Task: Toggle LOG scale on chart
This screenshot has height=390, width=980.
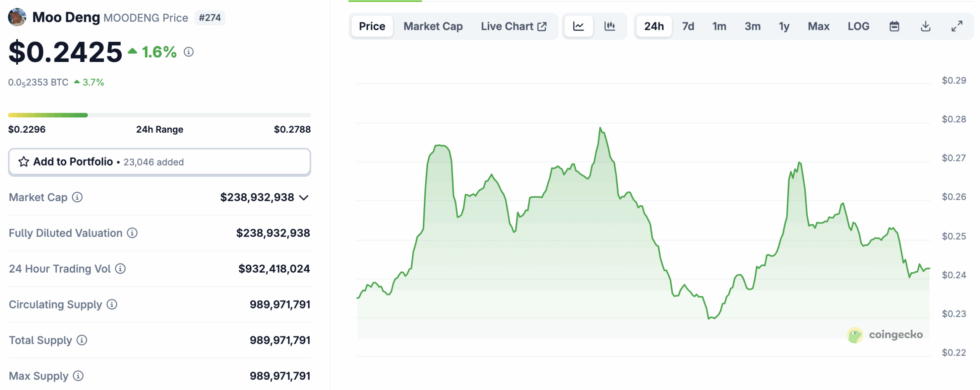Action: (x=858, y=26)
